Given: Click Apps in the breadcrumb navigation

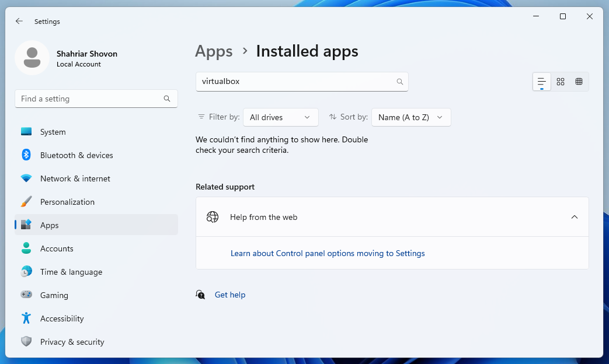Looking at the screenshot, I should click(x=214, y=51).
